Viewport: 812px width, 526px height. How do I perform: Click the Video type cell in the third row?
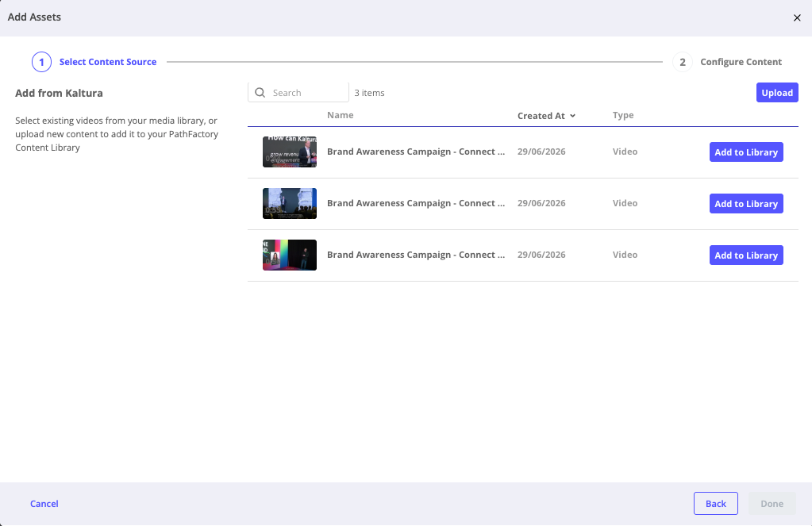coord(625,255)
